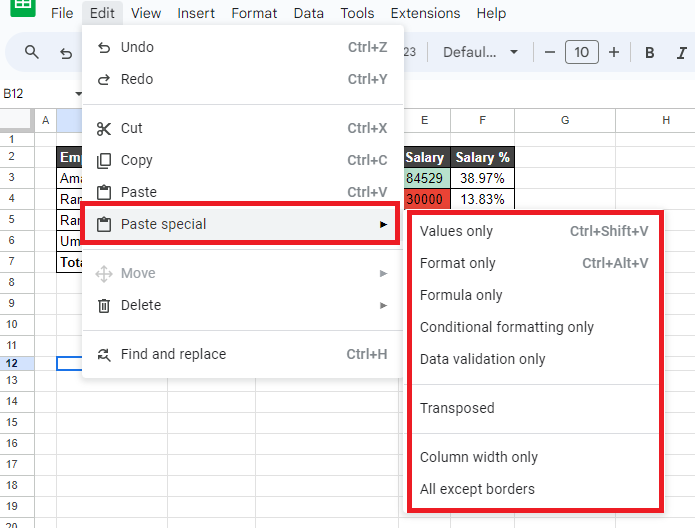Open the Help menu
Screen dimensions: 695x528
click(491, 13)
